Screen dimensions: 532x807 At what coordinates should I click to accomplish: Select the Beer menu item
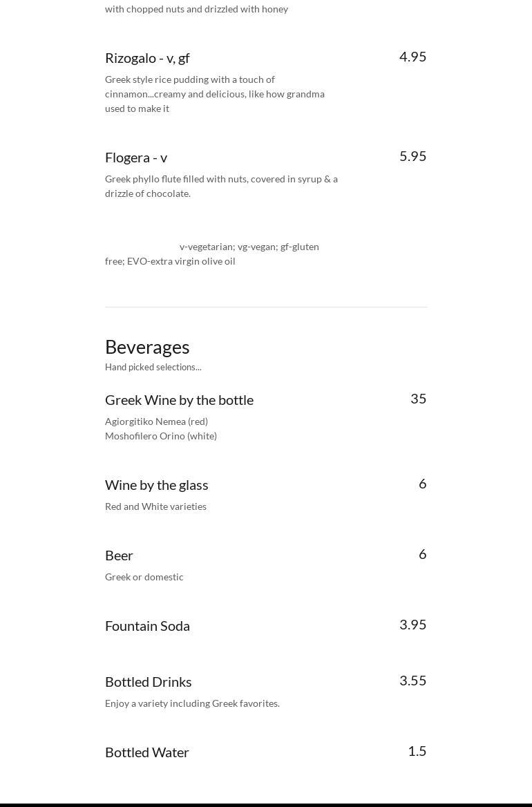coord(119,556)
